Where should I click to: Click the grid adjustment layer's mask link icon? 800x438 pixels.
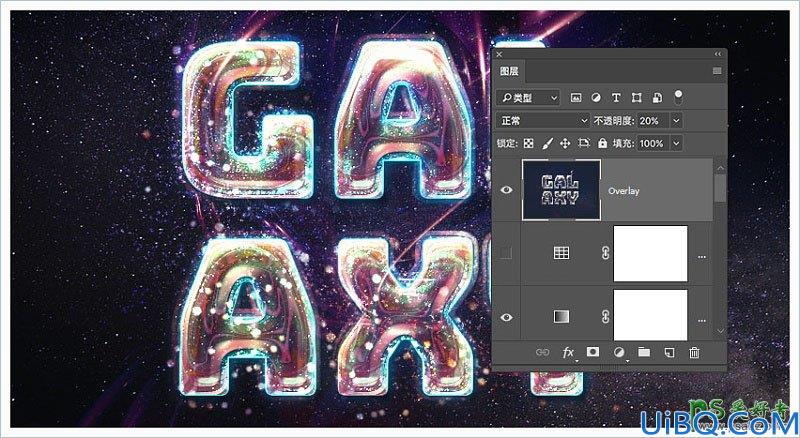(x=606, y=253)
